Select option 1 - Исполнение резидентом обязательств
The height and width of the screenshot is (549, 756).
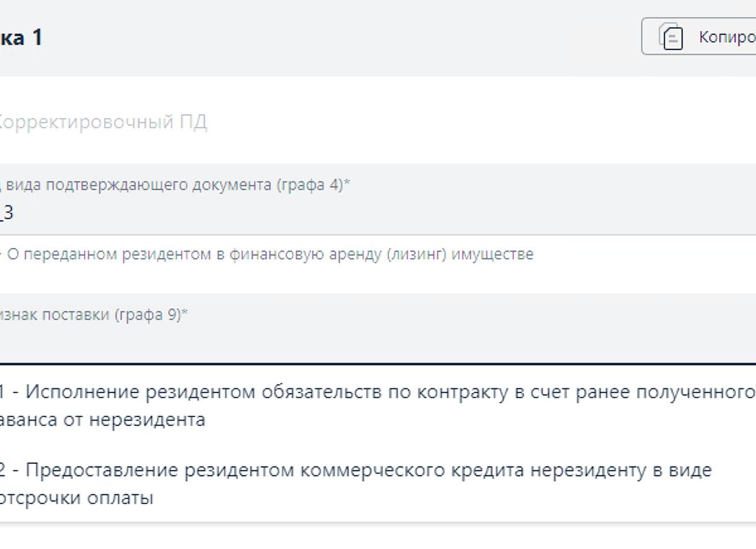[x=378, y=406]
